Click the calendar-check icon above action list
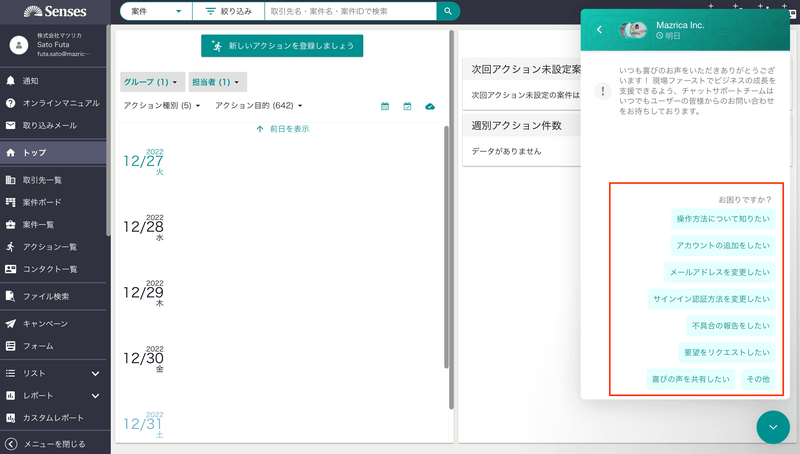800x454 pixels. pos(407,106)
